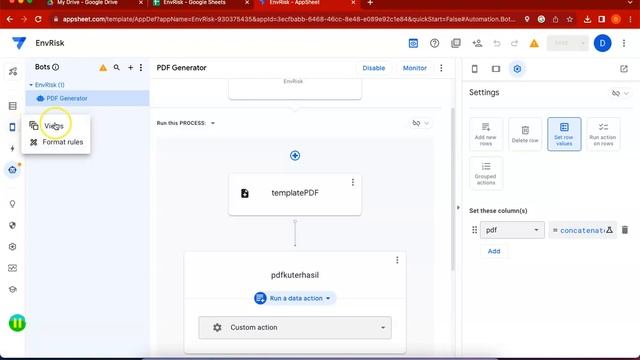This screenshot has height=360, width=640.
Task: Select the Add new rows action type
Action: [486, 134]
